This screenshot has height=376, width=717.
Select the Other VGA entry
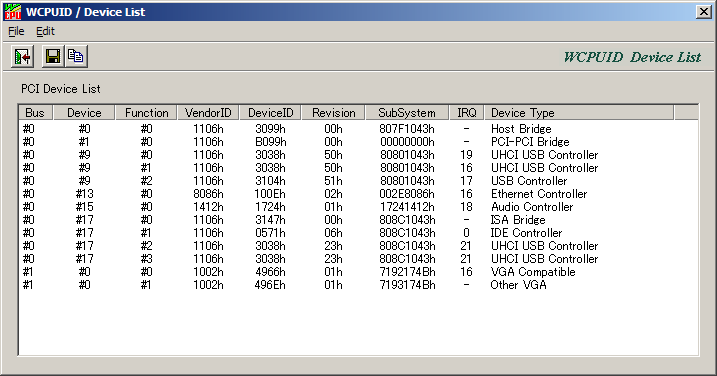(358, 285)
